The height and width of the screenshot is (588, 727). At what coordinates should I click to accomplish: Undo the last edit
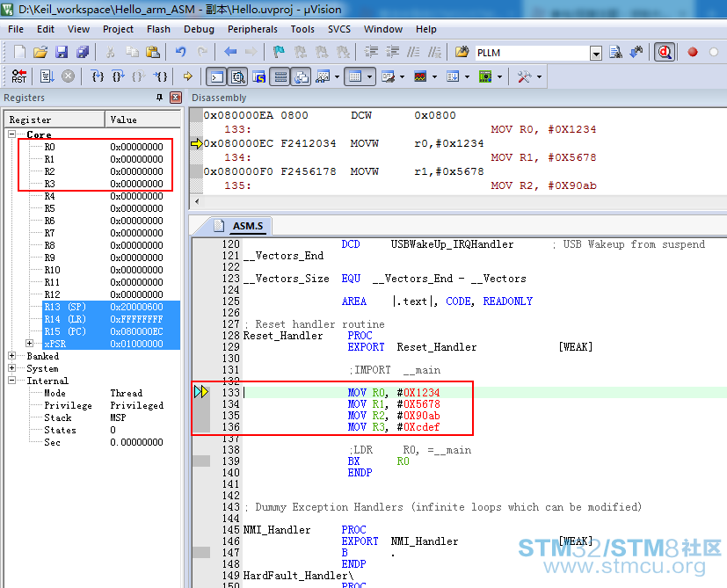click(180, 52)
